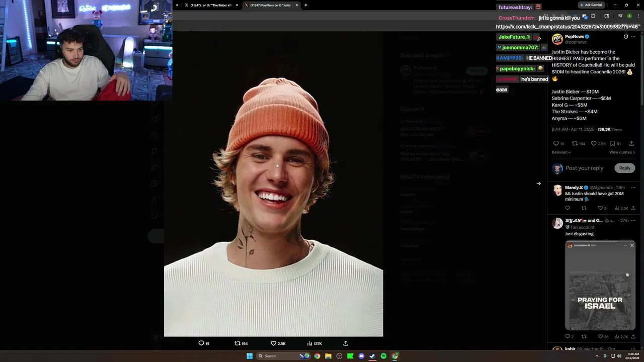This screenshot has height=362, width=644.
Task: Share the PopNews tweet from the sidebar
Action: [x=631, y=143]
